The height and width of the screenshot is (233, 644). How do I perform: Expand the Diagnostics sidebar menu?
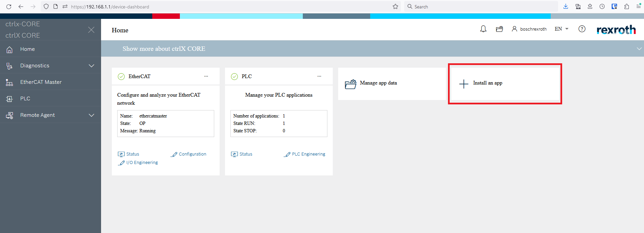(91, 66)
